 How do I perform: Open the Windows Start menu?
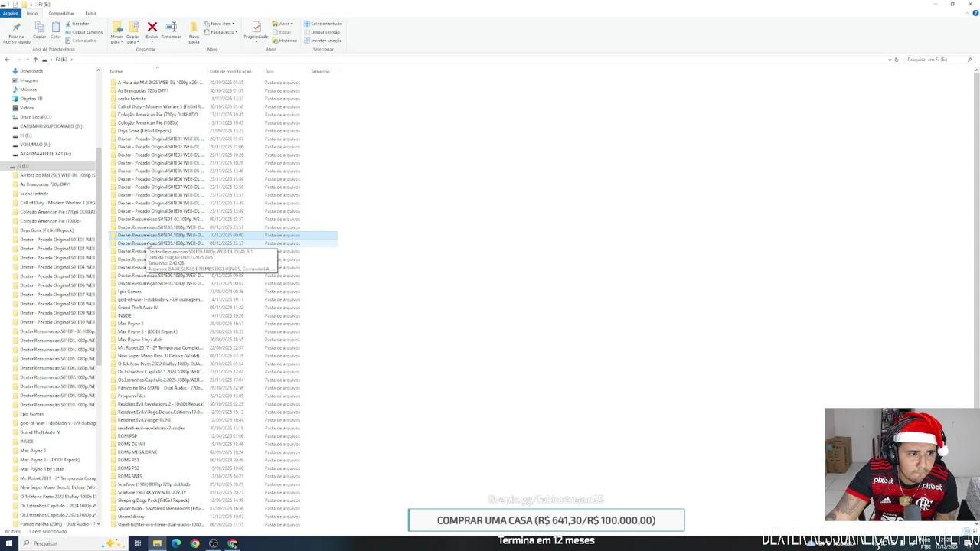pos(8,543)
